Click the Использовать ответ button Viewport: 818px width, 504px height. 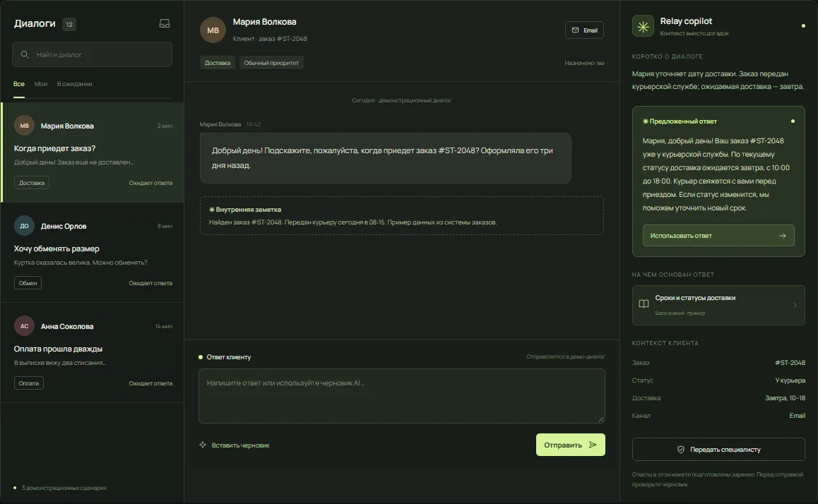pyautogui.click(x=718, y=236)
